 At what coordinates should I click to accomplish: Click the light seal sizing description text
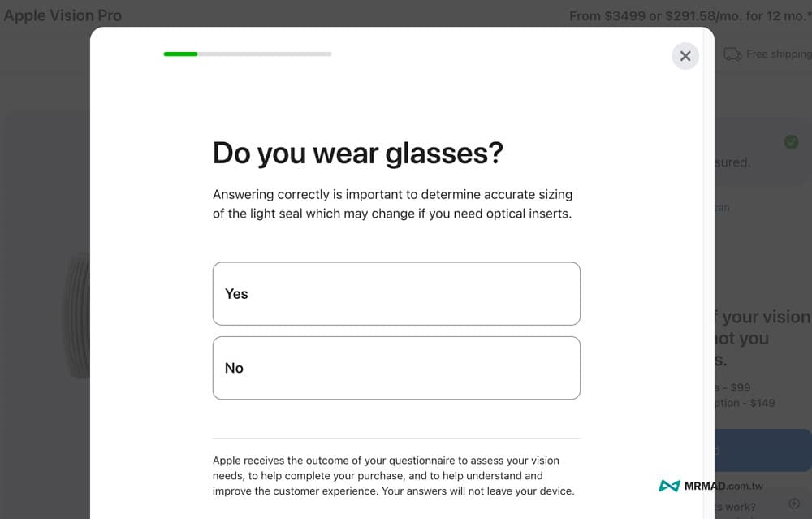pos(392,205)
